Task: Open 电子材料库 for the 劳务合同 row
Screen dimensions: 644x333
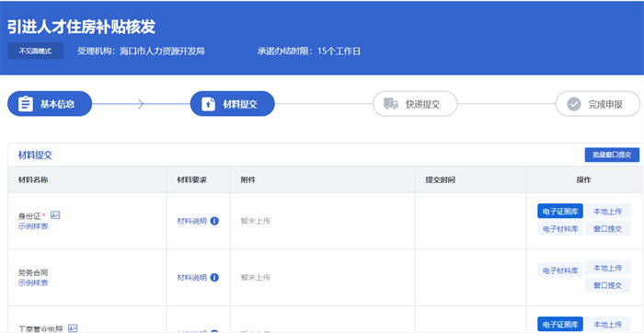Action: point(560,270)
